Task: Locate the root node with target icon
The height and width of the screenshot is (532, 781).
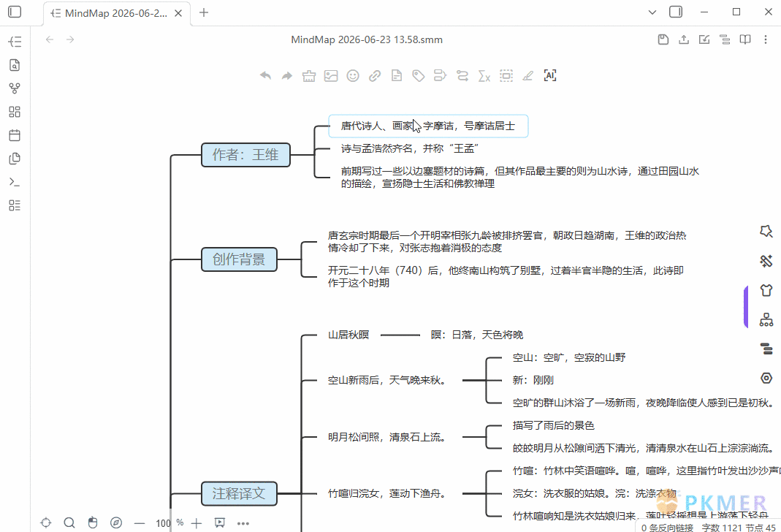Action: (46, 522)
